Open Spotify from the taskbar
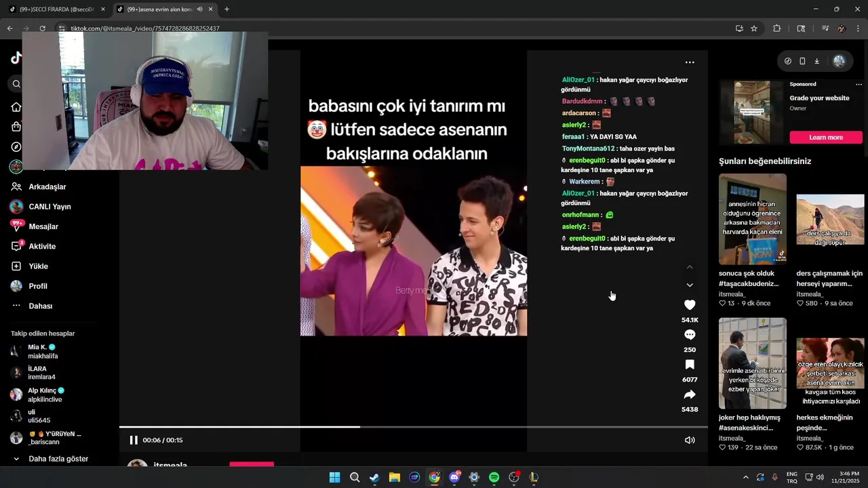 pos(494,477)
